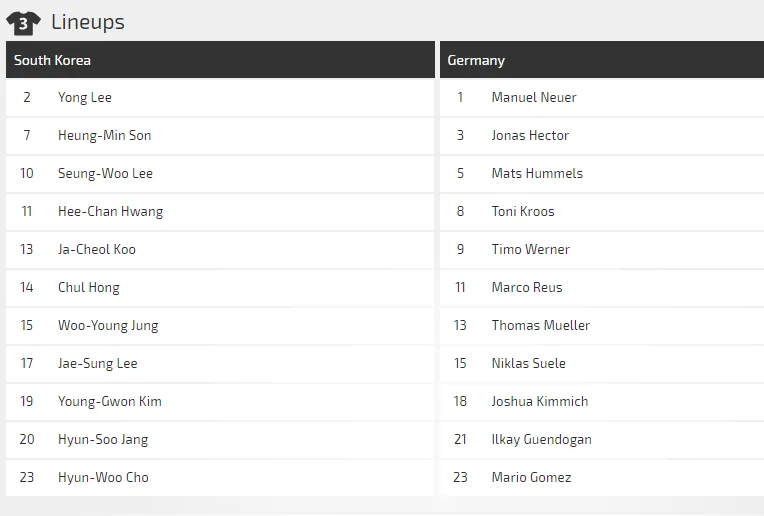Click Thomas Mueller's name
Image resolution: width=764 pixels, height=516 pixels.
(x=541, y=325)
